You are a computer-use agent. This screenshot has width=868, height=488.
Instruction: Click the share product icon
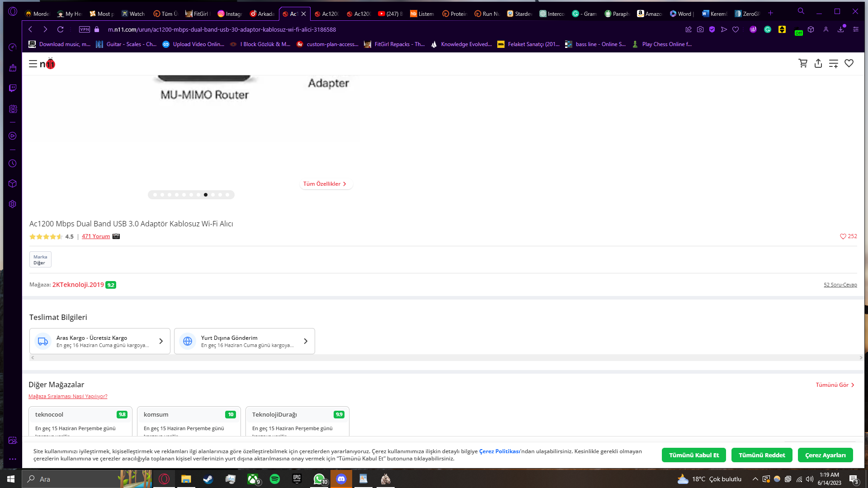(x=818, y=64)
